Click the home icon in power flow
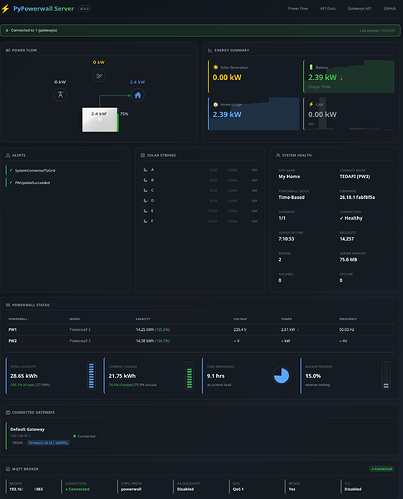This screenshot has height=499, width=403. (x=138, y=95)
